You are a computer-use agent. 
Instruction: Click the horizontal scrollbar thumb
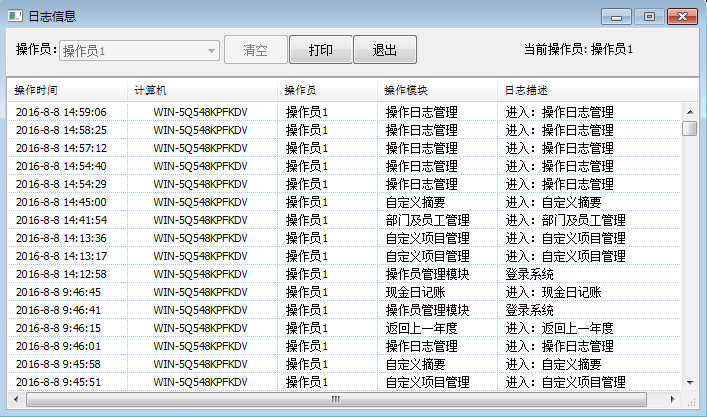click(x=335, y=399)
